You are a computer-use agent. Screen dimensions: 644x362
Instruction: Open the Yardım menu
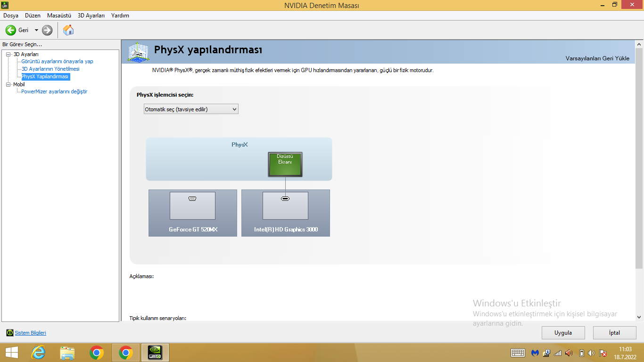coord(120,16)
